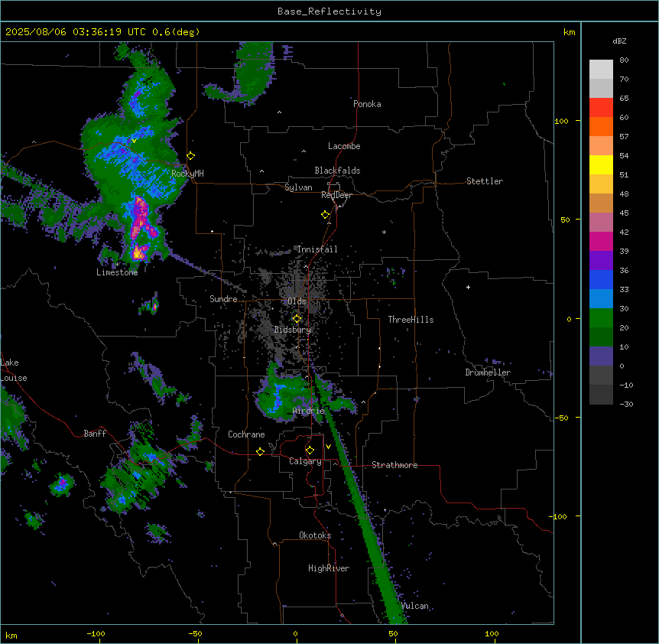Click the Sylvan label on map
Image resolution: width=659 pixels, height=644 pixels.
tap(298, 187)
